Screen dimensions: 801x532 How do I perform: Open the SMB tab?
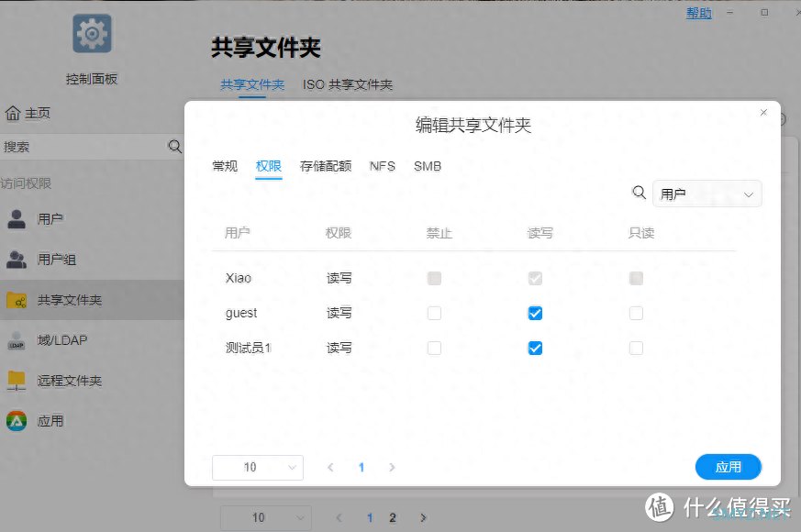[428, 166]
